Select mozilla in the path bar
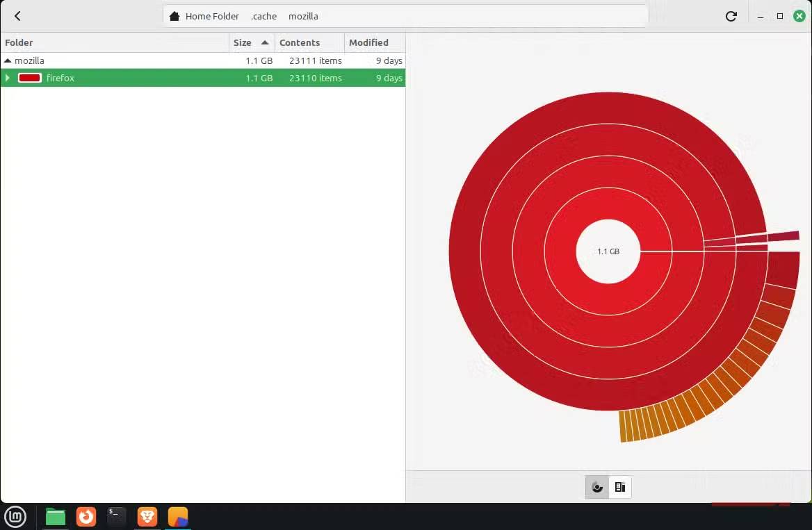 (x=303, y=16)
